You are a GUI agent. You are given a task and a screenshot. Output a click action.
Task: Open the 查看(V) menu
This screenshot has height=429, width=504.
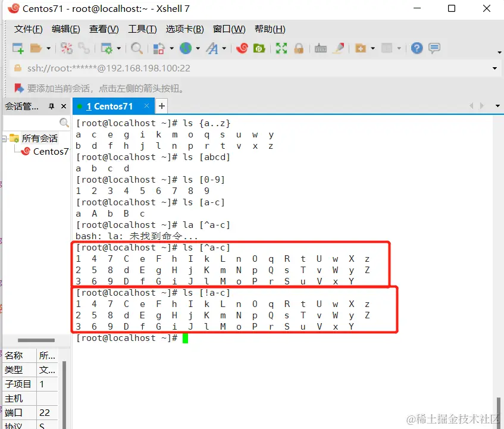click(104, 29)
